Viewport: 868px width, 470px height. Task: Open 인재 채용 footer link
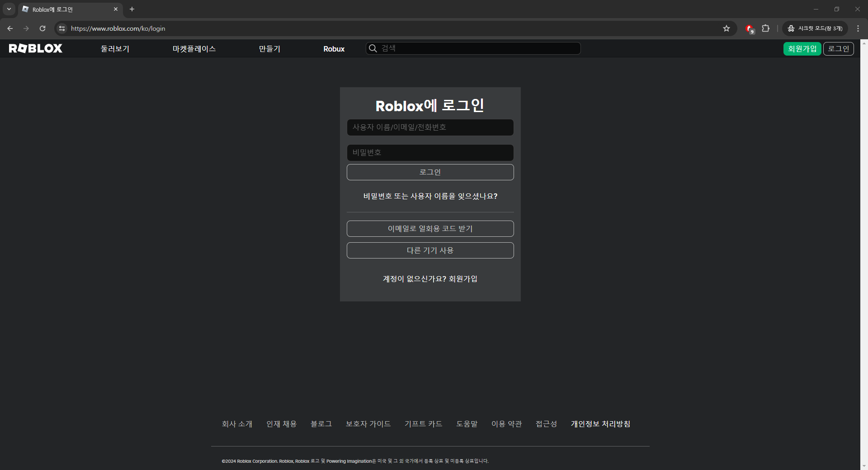281,424
